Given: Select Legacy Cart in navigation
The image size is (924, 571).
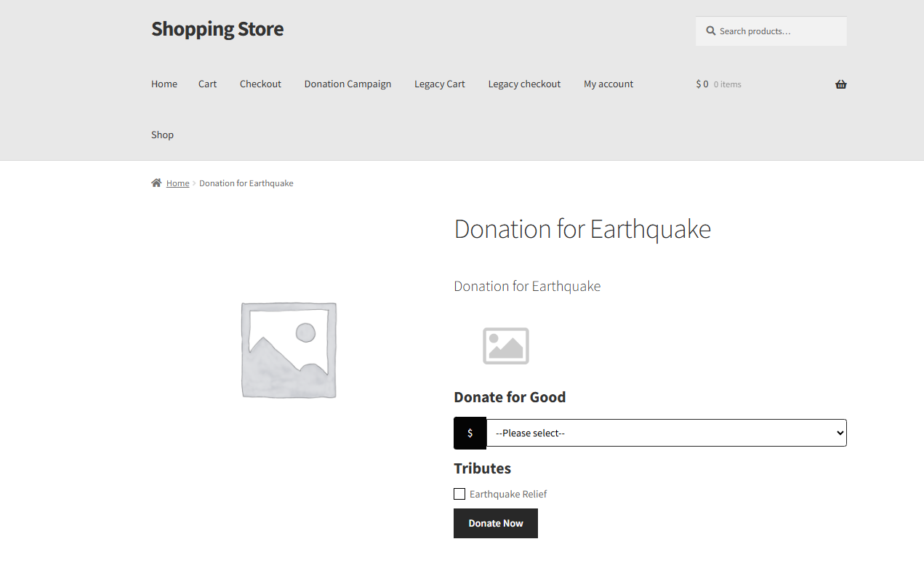Looking at the screenshot, I should 439,84.
